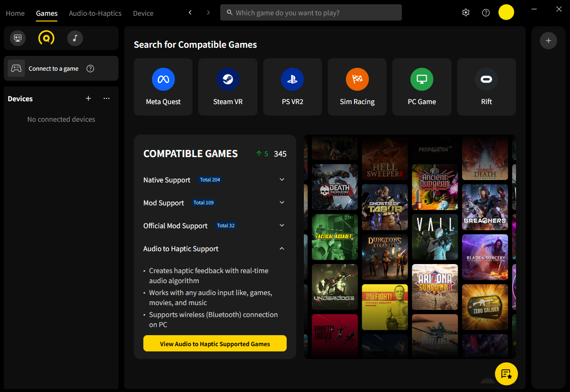Click the 345 compatible games count

tap(280, 154)
